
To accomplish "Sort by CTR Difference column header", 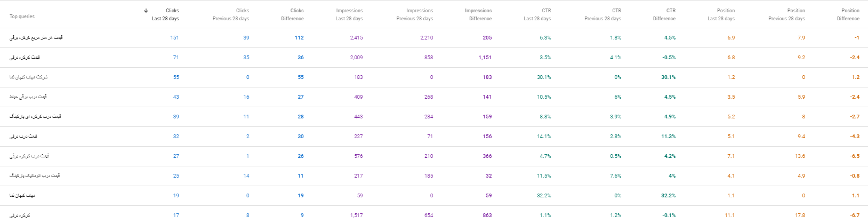I will pyautogui.click(x=664, y=14).
